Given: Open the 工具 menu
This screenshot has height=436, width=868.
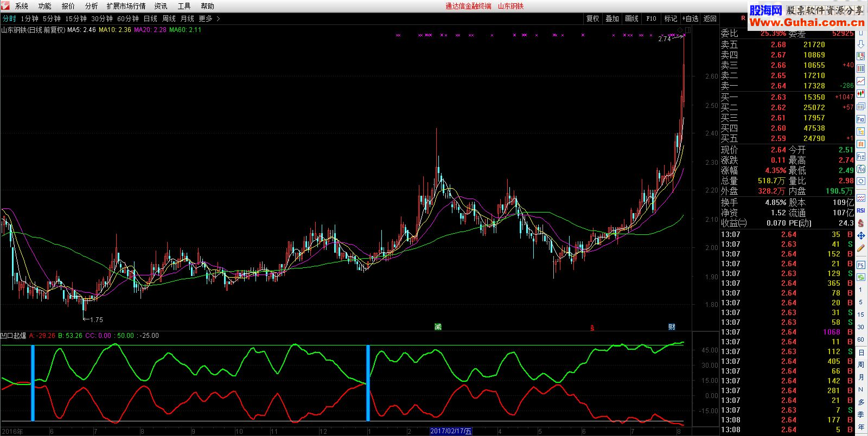Looking at the screenshot, I should point(184,6).
